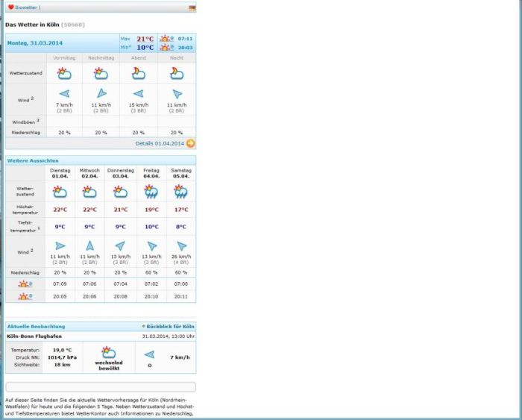Click the Nachmittag weather condition icon
Viewport: 522px width, 420px height.
point(101,73)
